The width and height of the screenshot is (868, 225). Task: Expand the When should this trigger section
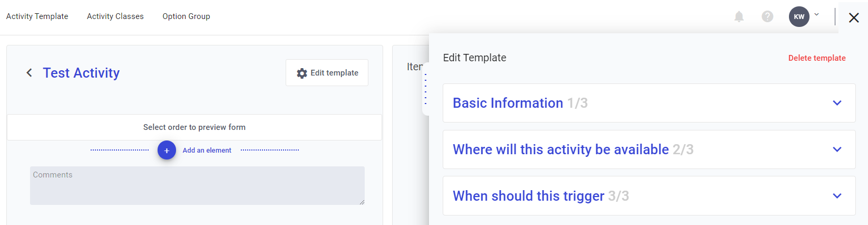837,196
